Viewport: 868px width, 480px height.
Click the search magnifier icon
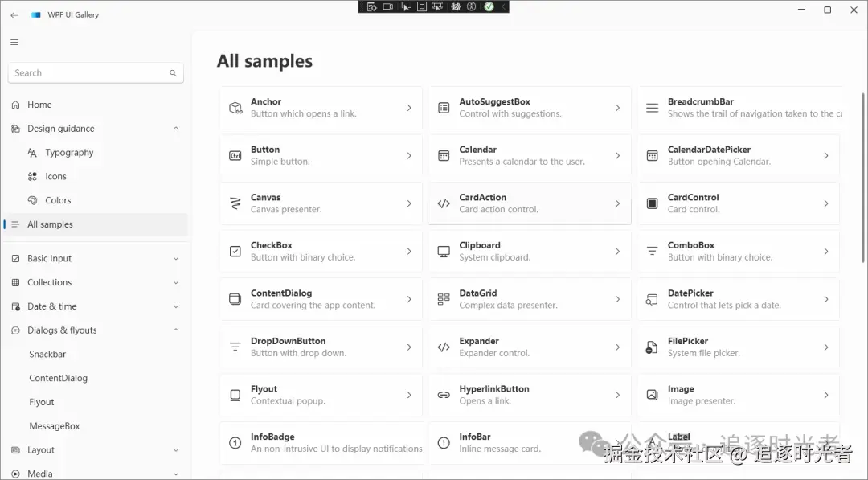(x=173, y=73)
